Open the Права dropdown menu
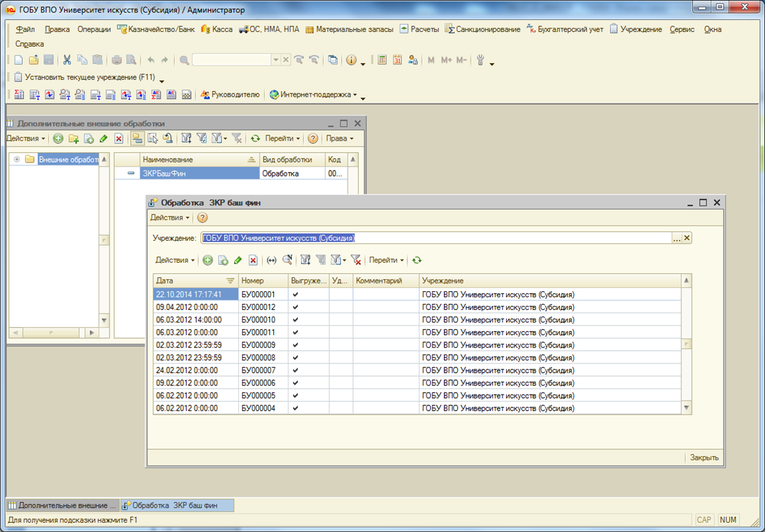 tap(340, 139)
